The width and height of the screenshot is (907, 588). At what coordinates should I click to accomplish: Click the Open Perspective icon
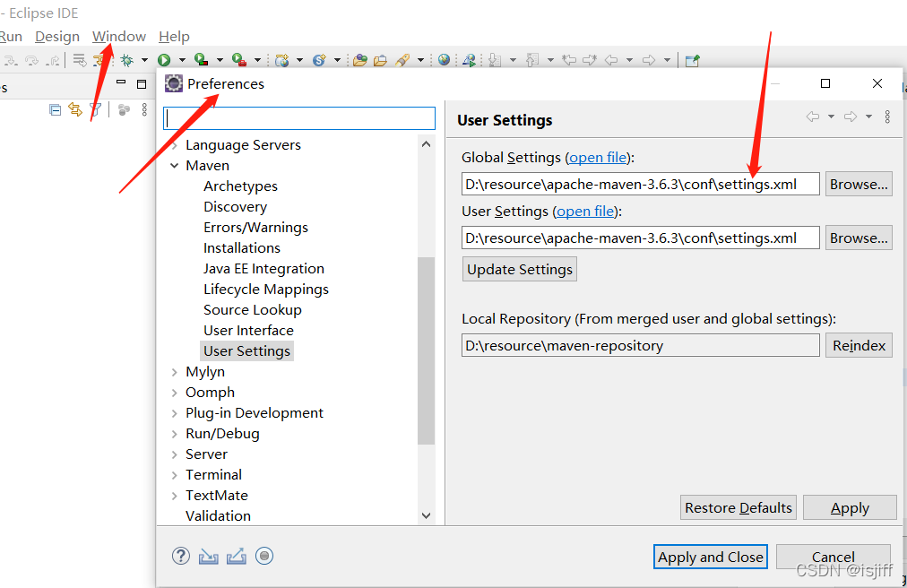tap(693, 60)
